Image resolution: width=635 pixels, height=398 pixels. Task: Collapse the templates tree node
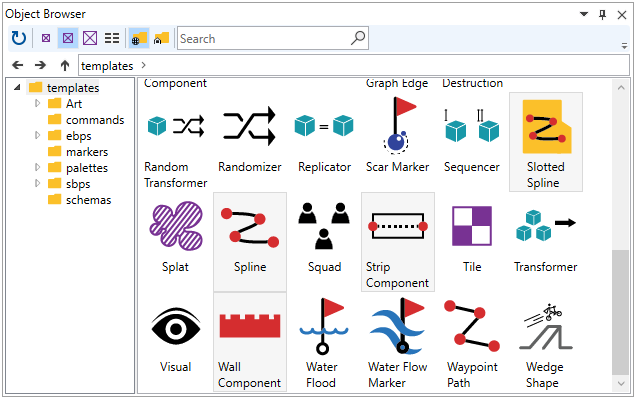17,87
